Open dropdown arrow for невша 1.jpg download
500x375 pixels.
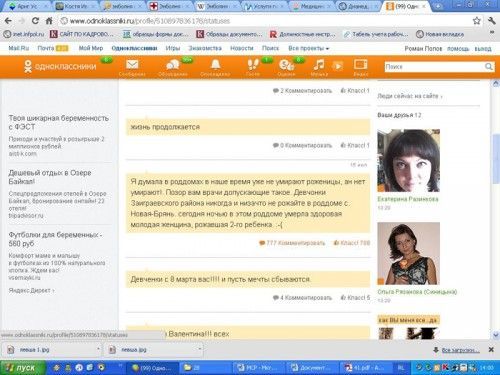(x=98, y=349)
